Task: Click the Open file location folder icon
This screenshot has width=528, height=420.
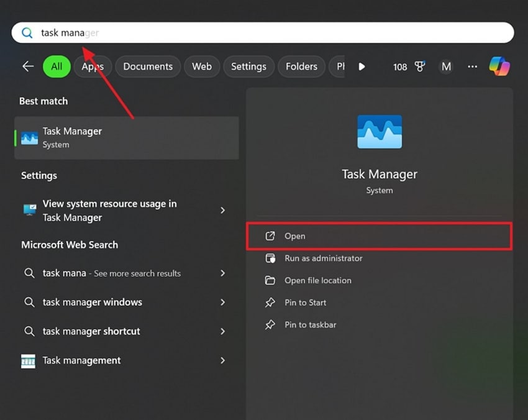Action: pyautogui.click(x=270, y=280)
